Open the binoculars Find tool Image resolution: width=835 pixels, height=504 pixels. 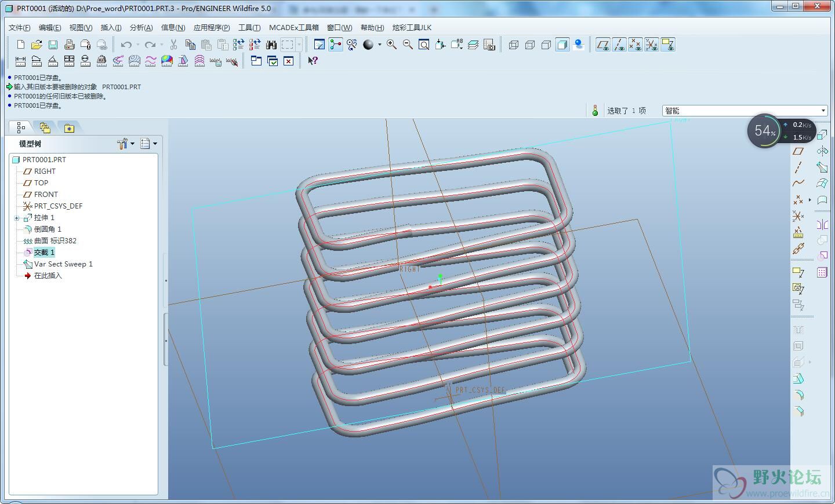(x=271, y=45)
